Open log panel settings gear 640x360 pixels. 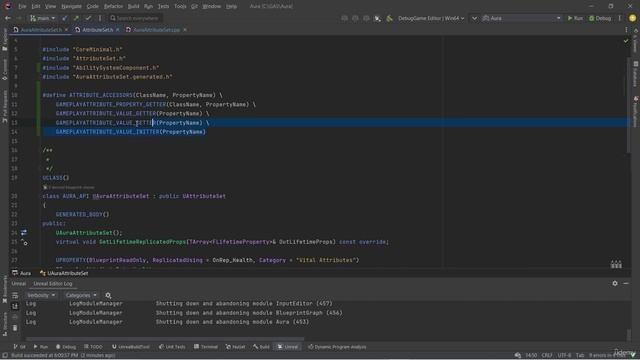pyautogui.click(x=615, y=283)
